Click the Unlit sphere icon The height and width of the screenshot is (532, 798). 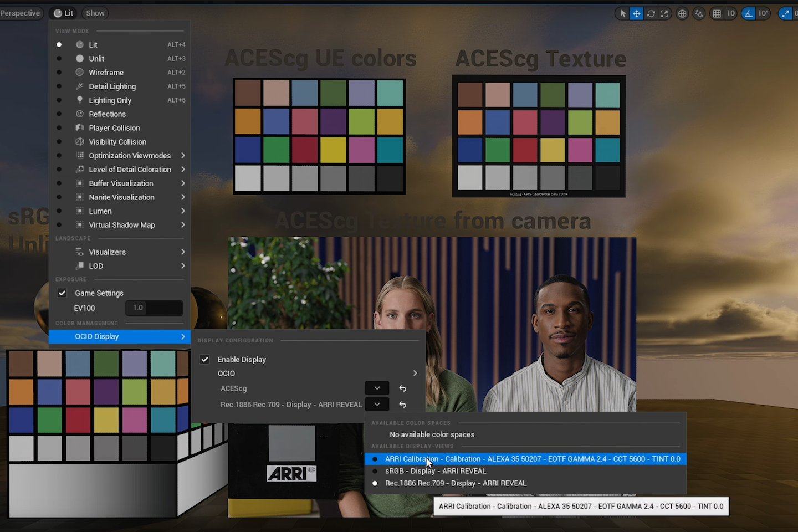pyautogui.click(x=80, y=59)
